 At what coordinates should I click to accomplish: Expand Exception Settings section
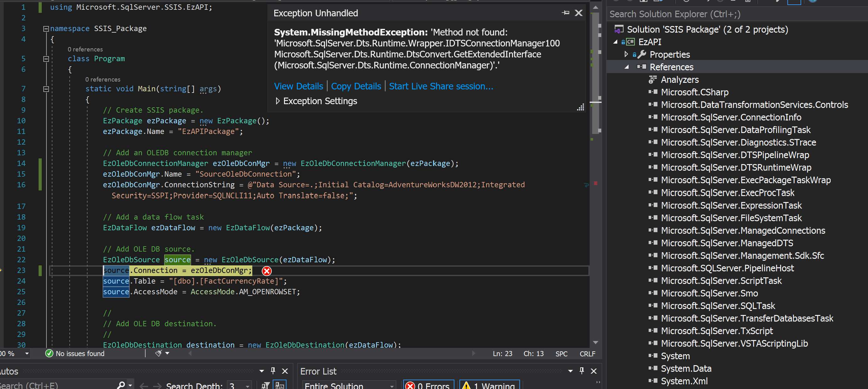coord(278,101)
